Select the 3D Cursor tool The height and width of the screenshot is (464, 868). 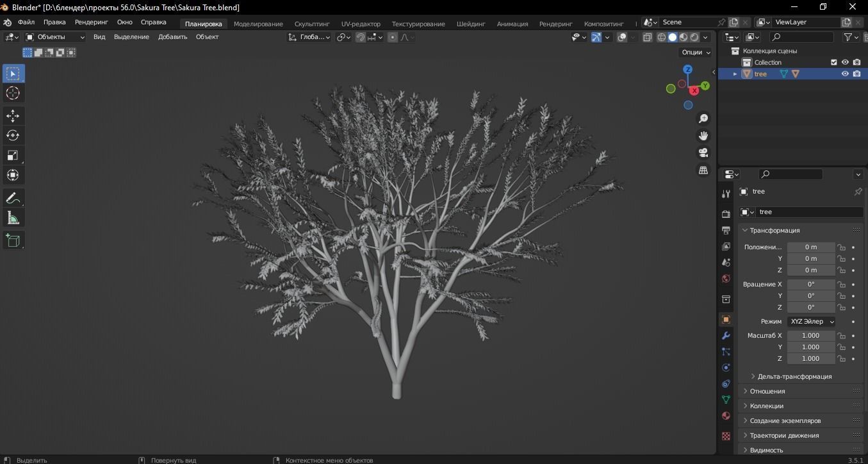[13, 94]
